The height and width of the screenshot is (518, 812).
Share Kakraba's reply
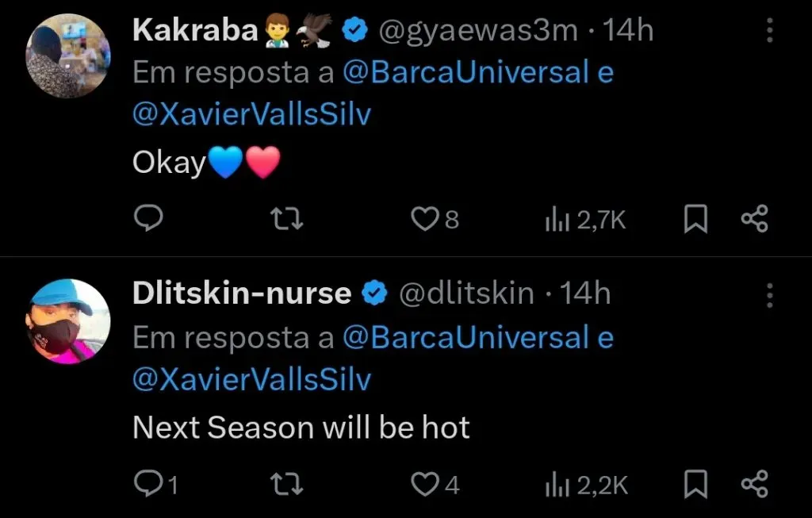[754, 219]
